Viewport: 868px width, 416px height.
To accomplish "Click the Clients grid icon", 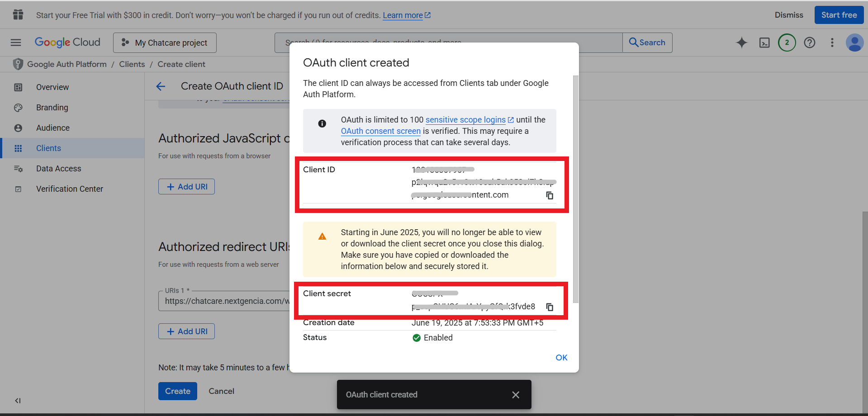I will click(18, 148).
